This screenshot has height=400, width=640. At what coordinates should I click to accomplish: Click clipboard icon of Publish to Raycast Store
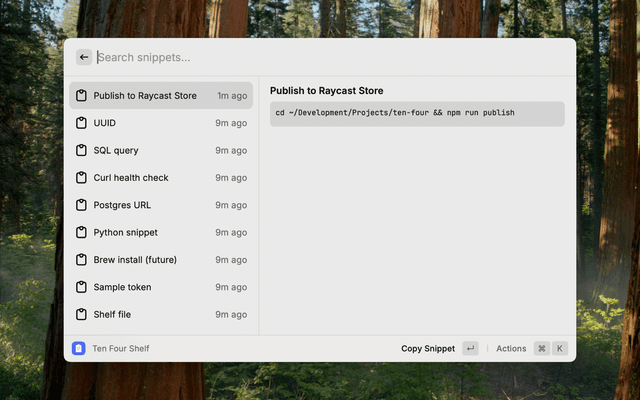pos(81,96)
